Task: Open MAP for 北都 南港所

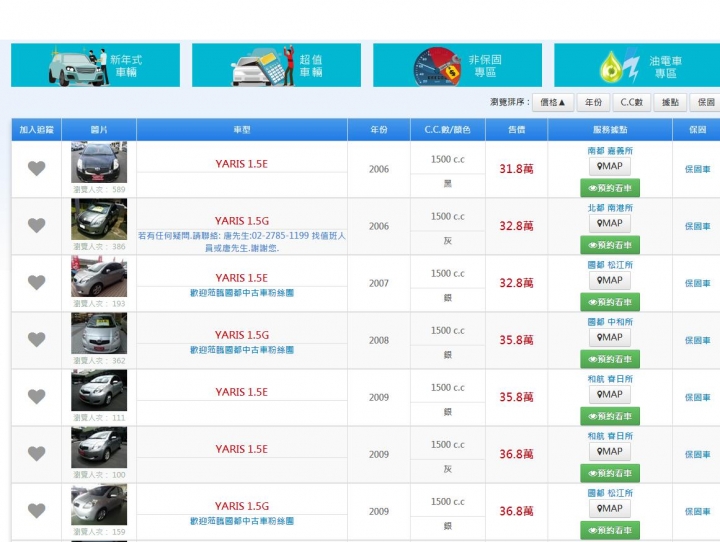Action: tap(610, 223)
